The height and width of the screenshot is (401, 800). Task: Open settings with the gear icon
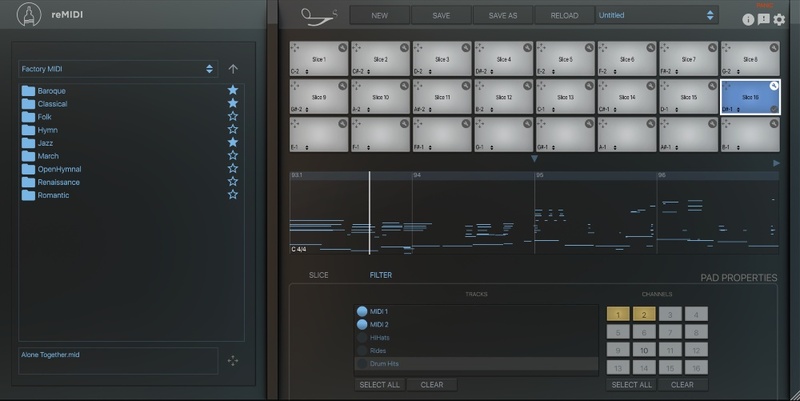point(780,19)
